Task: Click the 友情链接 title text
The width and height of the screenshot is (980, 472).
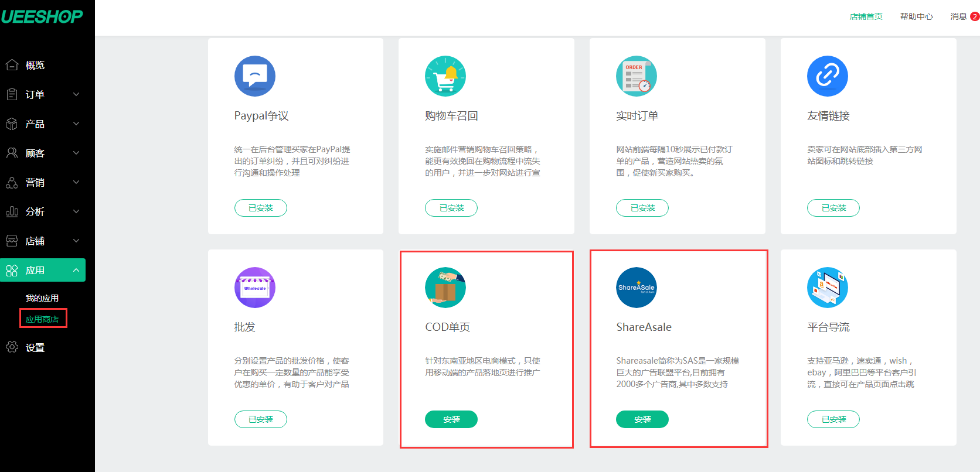Action: pos(828,116)
